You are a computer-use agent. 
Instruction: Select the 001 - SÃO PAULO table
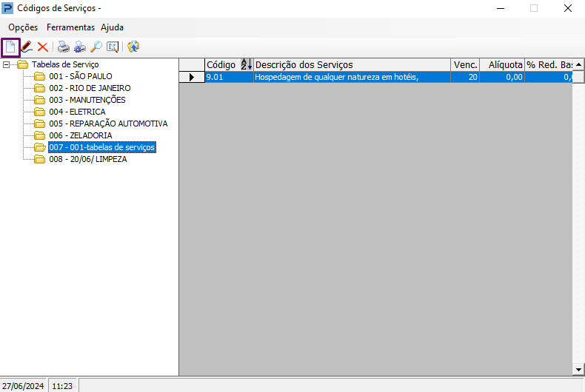coord(81,76)
